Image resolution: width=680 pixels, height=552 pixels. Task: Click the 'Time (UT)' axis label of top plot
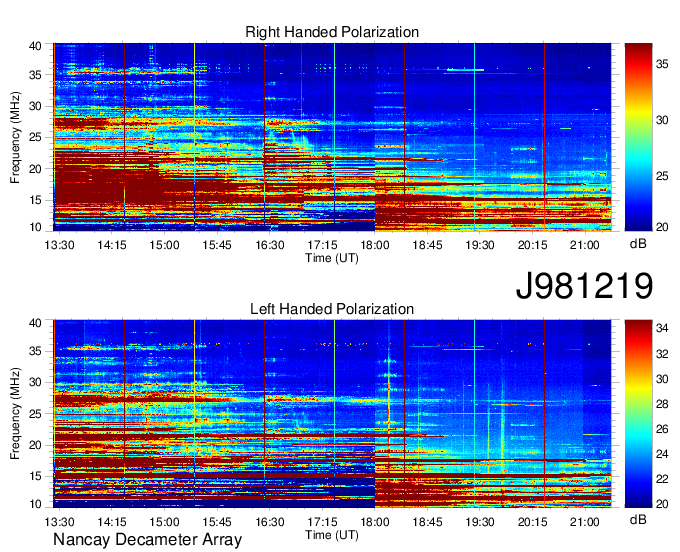tap(332, 258)
